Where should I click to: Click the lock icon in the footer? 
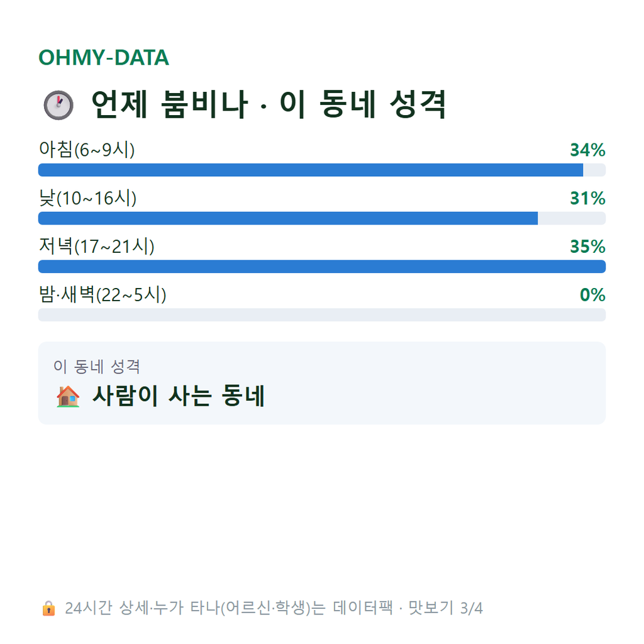pos(48,608)
